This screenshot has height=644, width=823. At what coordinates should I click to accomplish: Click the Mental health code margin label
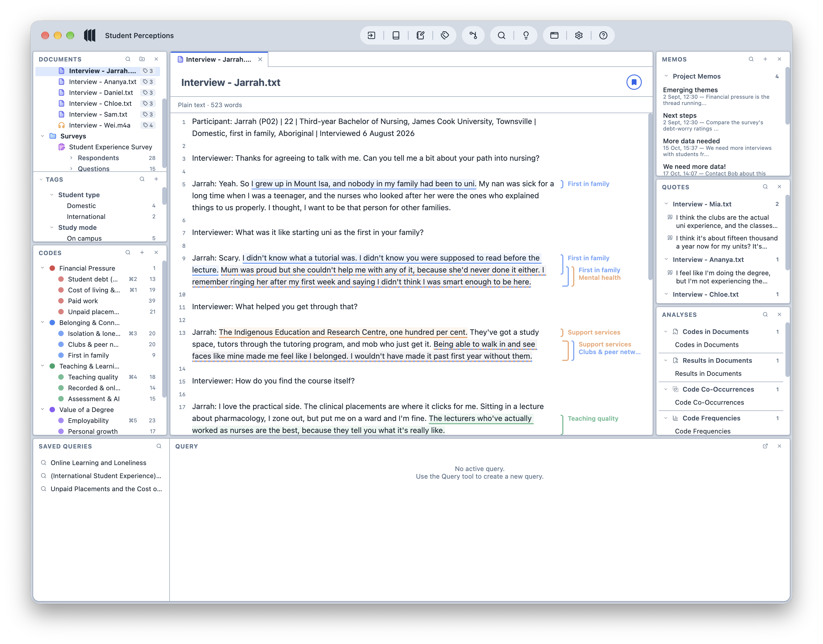click(x=599, y=277)
